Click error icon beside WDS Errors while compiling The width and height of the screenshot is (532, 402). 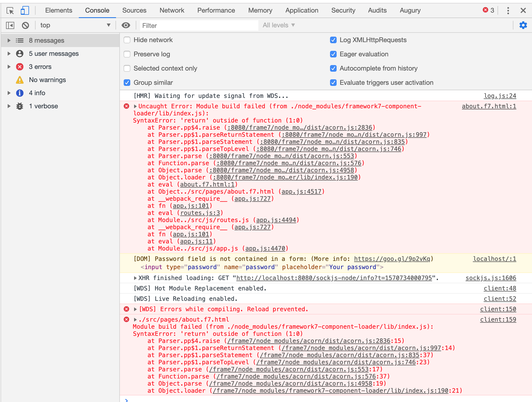[x=126, y=309]
